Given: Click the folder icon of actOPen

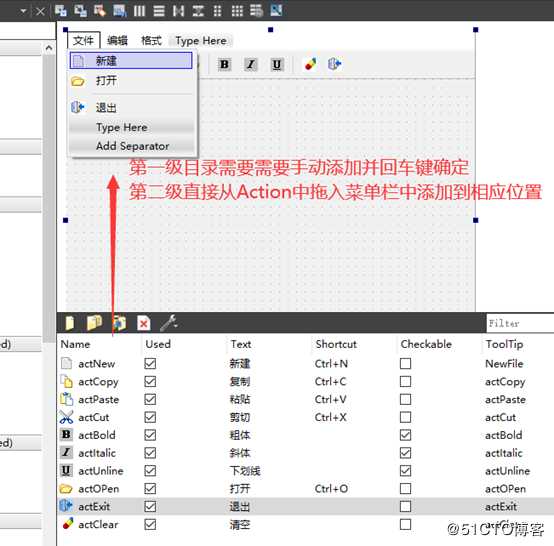Looking at the screenshot, I should tap(66, 489).
